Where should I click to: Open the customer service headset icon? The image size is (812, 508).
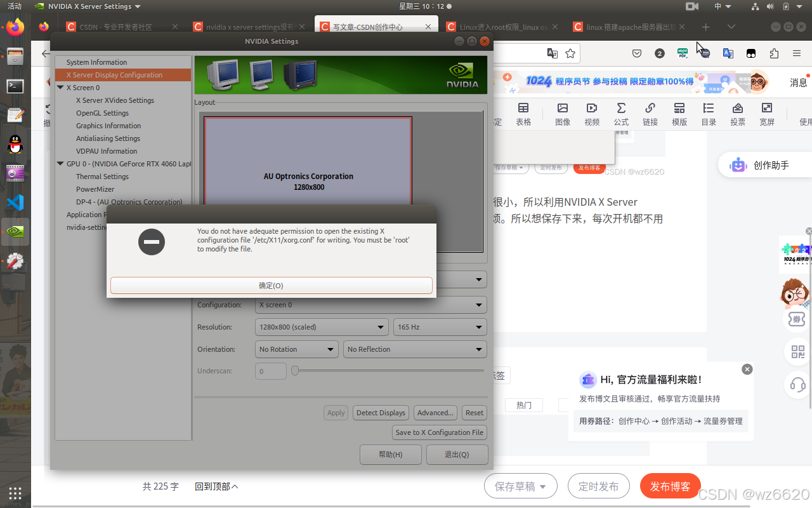point(798,384)
